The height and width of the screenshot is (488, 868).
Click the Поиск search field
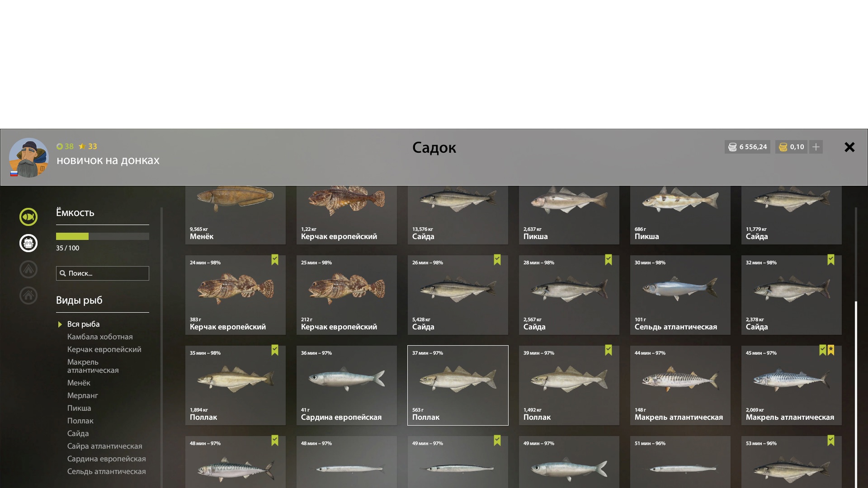point(103,273)
